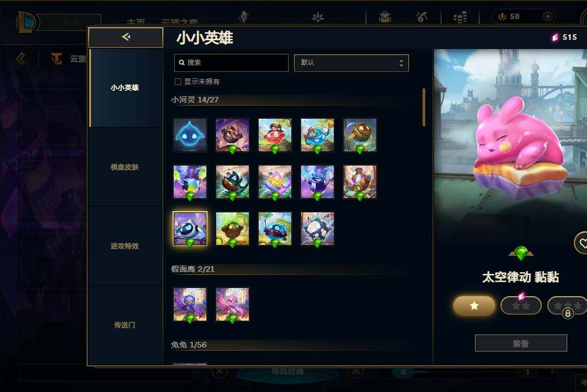Select the locked three-star tier
The height and width of the screenshot is (392, 587).
pyautogui.click(x=567, y=306)
